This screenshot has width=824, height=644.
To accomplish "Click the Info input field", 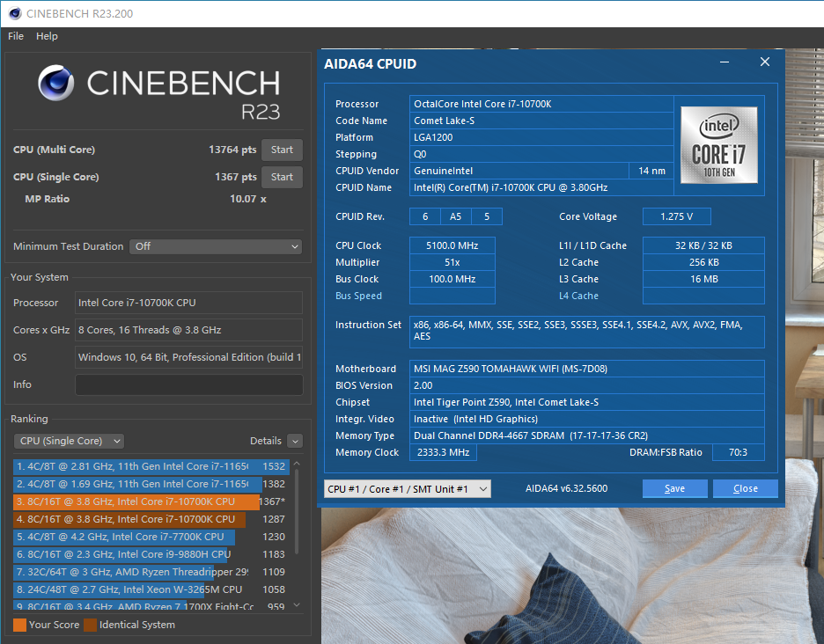I will click(x=189, y=384).
